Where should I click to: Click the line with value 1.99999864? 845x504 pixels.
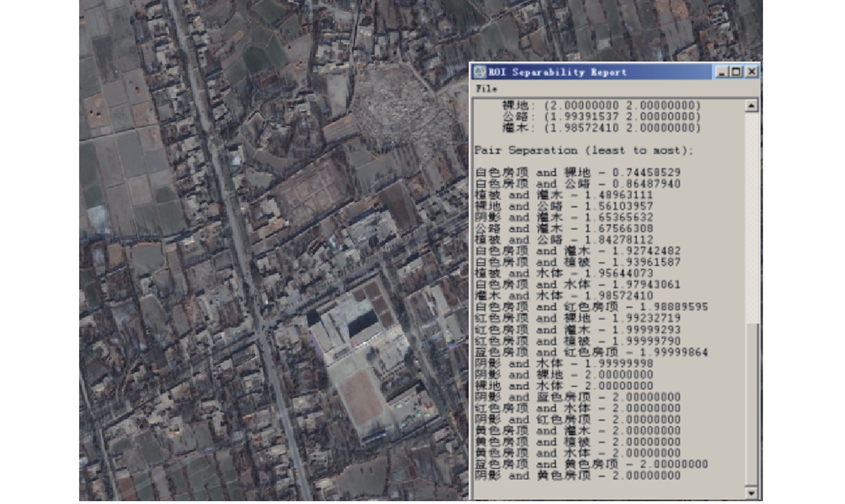click(x=591, y=352)
